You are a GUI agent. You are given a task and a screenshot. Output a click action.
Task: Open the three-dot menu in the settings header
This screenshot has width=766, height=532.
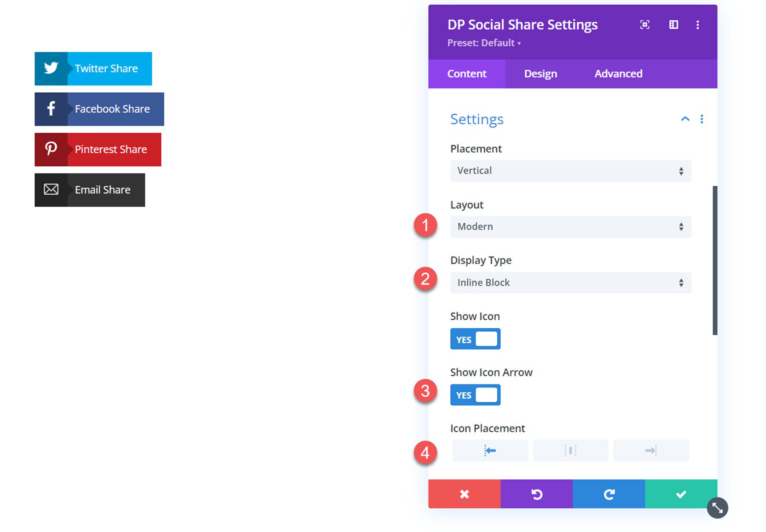[698, 25]
